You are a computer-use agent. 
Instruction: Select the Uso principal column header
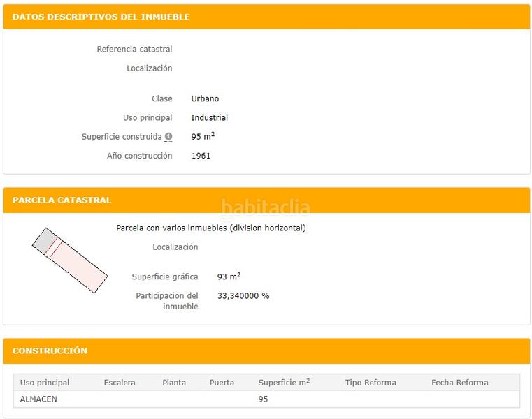coord(45,383)
